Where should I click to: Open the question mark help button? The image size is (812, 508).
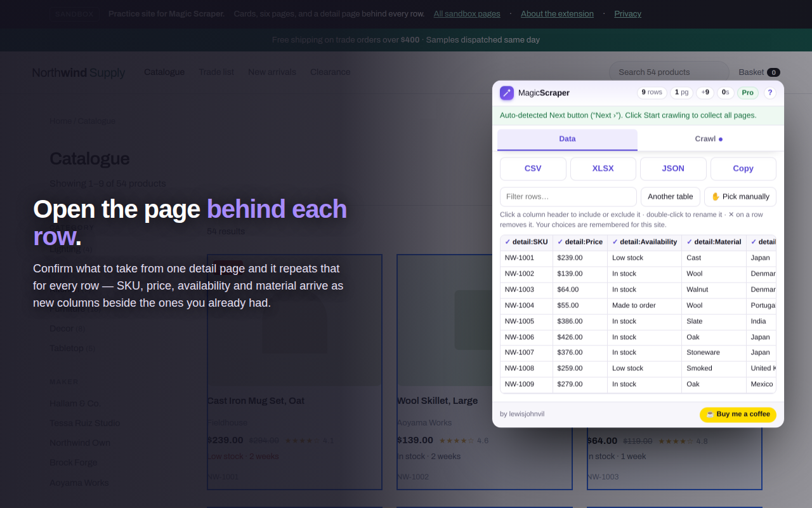click(x=770, y=93)
